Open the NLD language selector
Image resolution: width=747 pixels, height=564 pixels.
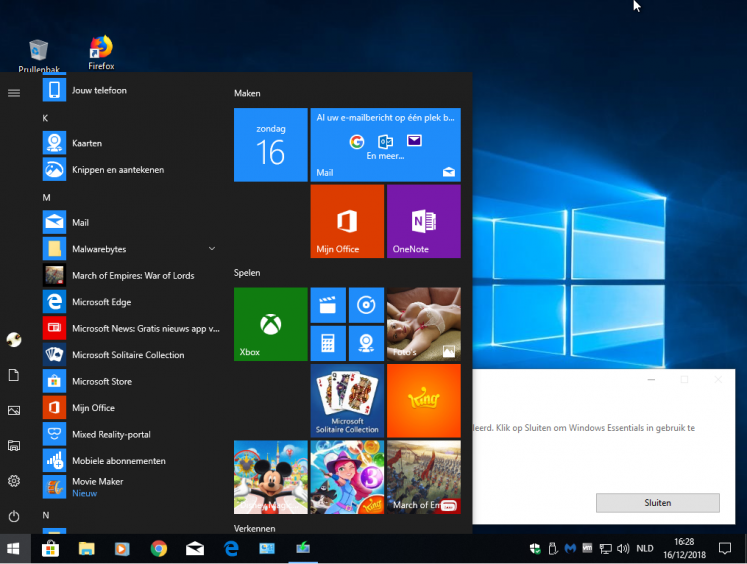(647, 548)
